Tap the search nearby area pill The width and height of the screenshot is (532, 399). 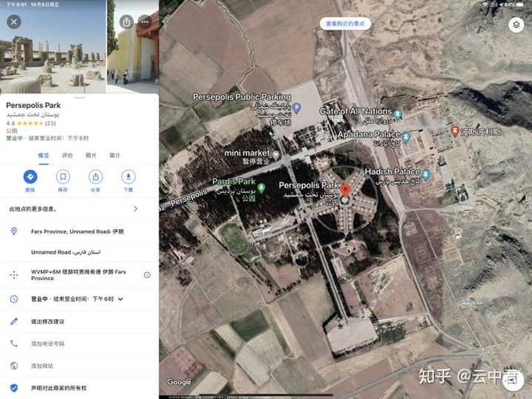(345, 23)
